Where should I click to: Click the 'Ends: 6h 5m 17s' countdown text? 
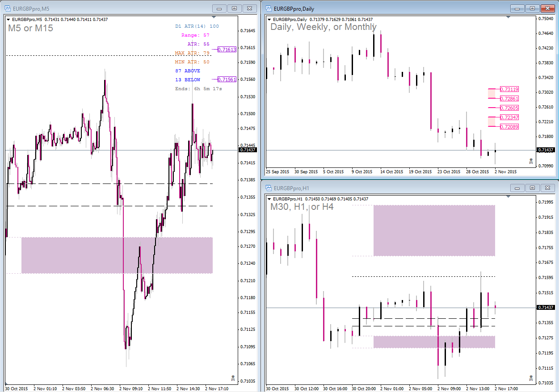pos(198,89)
